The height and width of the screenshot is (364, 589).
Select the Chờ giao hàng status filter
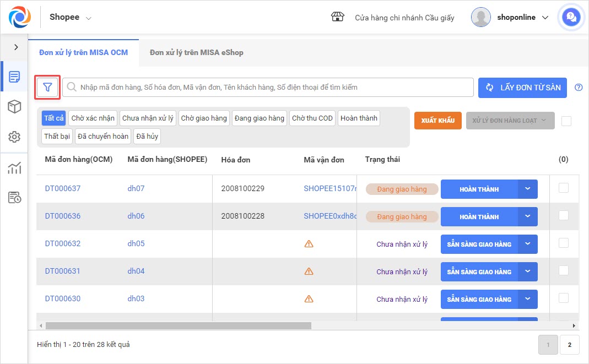[x=204, y=118]
